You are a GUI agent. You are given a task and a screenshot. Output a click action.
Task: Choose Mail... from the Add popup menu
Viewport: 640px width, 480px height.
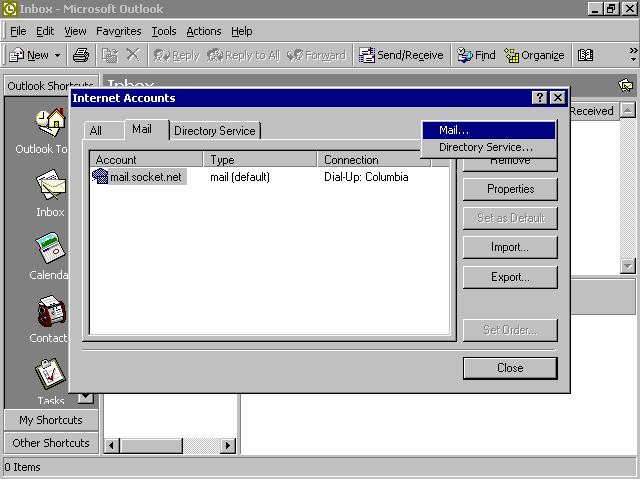[489, 130]
